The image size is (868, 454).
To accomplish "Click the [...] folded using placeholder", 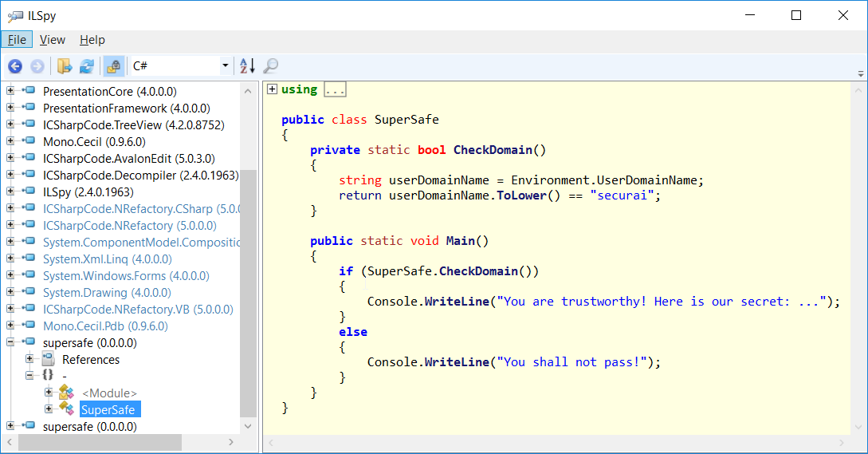I will click(335, 89).
